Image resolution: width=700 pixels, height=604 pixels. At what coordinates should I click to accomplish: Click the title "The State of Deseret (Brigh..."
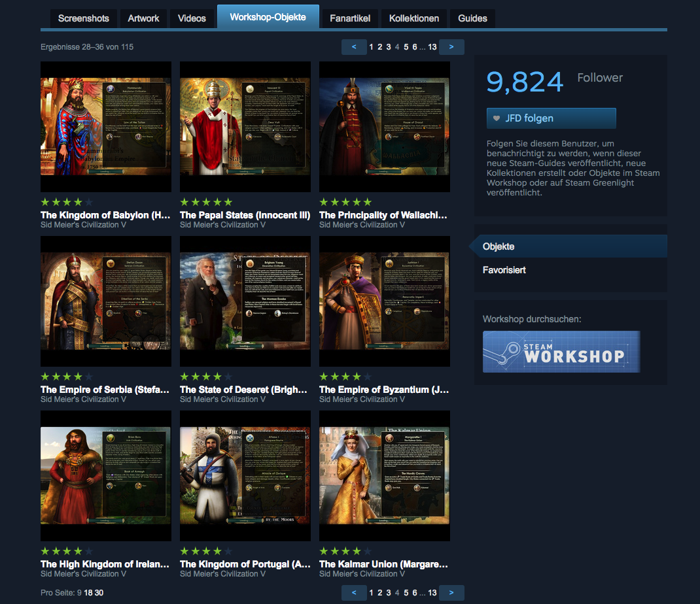point(244,390)
